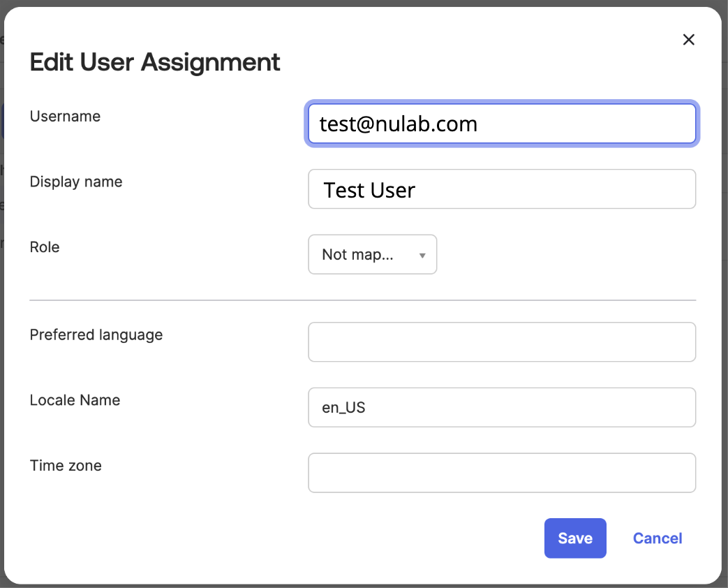The width and height of the screenshot is (728, 588).
Task: Open the Role dropdown
Action: pyautogui.click(x=371, y=255)
